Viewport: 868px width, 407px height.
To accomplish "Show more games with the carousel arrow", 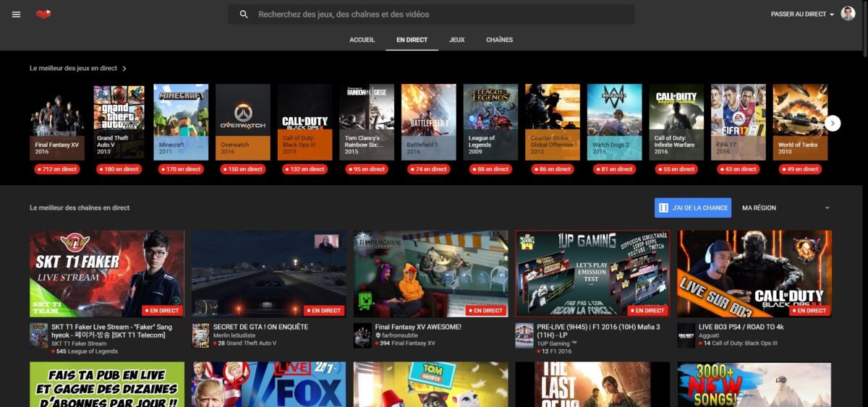I will (833, 123).
